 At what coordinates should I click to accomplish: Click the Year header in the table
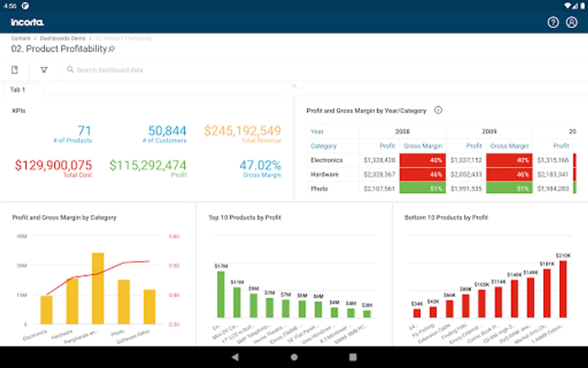[317, 131]
